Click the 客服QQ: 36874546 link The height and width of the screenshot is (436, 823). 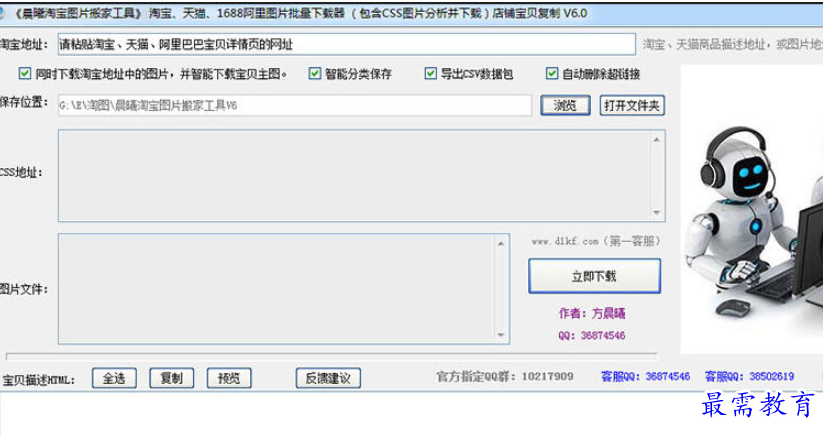click(x=646, y=376)
